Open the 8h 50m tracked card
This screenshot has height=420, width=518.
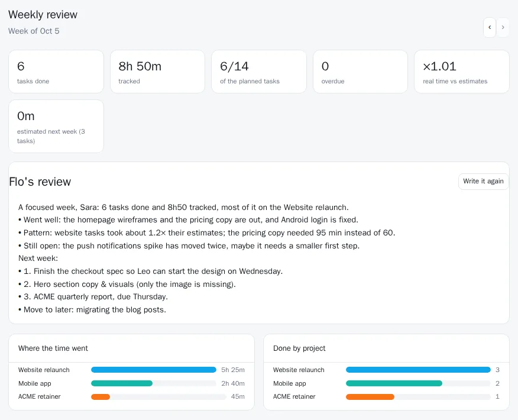coord(157,72)
